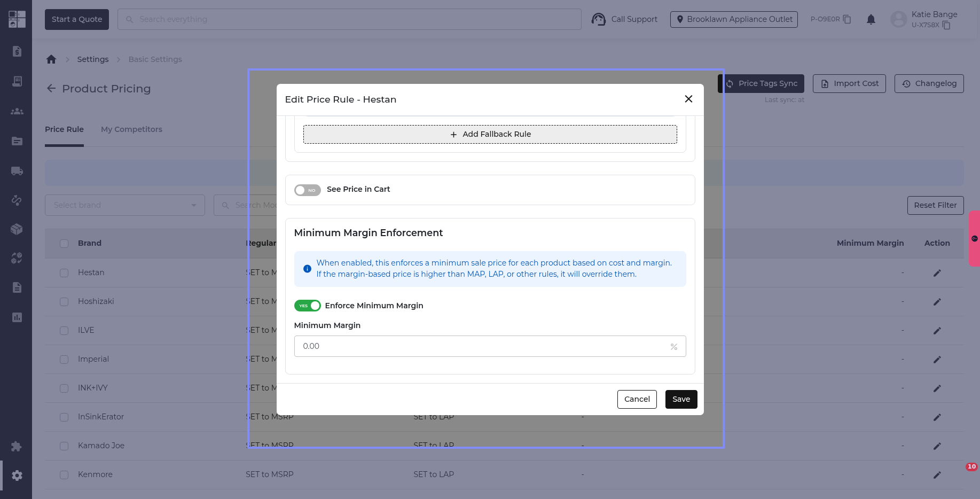Click the Minimum Margin percentage field
This screenshot has height=499, width=980.
pos(483,346)
